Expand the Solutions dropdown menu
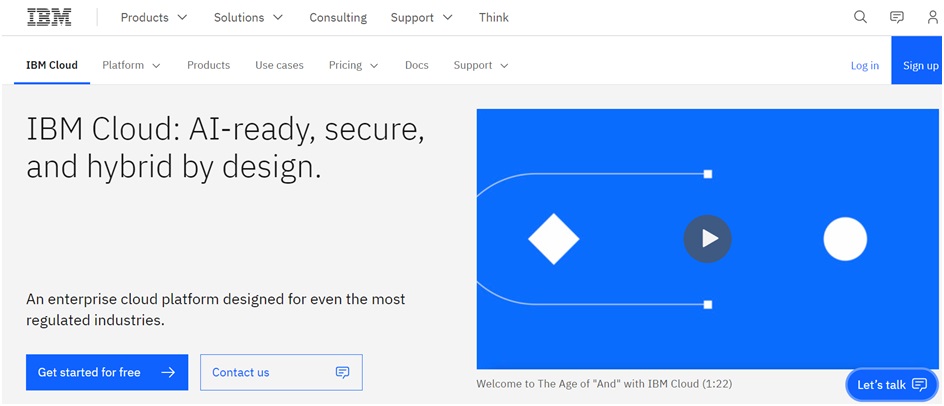The height and width of the screenshot is (406, 944). coord(248,17)
